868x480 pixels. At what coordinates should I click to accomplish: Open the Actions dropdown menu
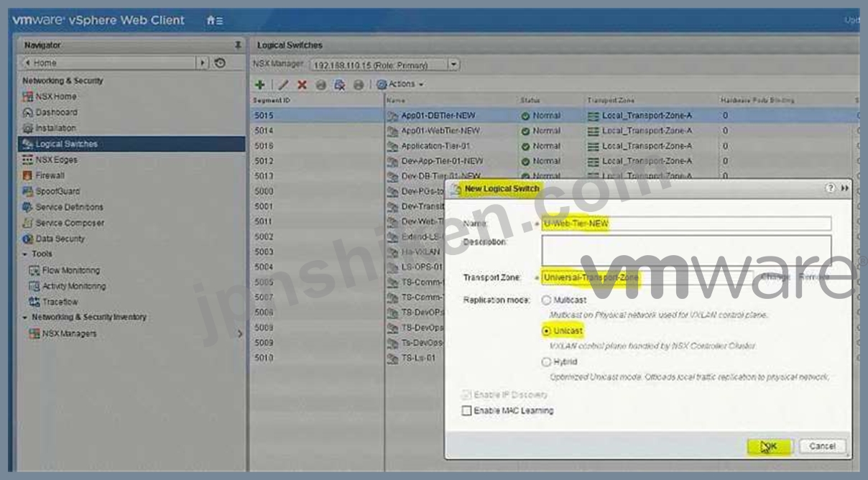pyautogui.click(x=400, y=85)
